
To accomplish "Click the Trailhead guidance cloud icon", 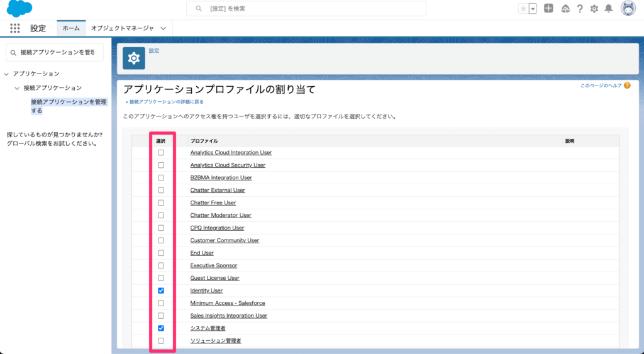I will click(x=565, y=9).
